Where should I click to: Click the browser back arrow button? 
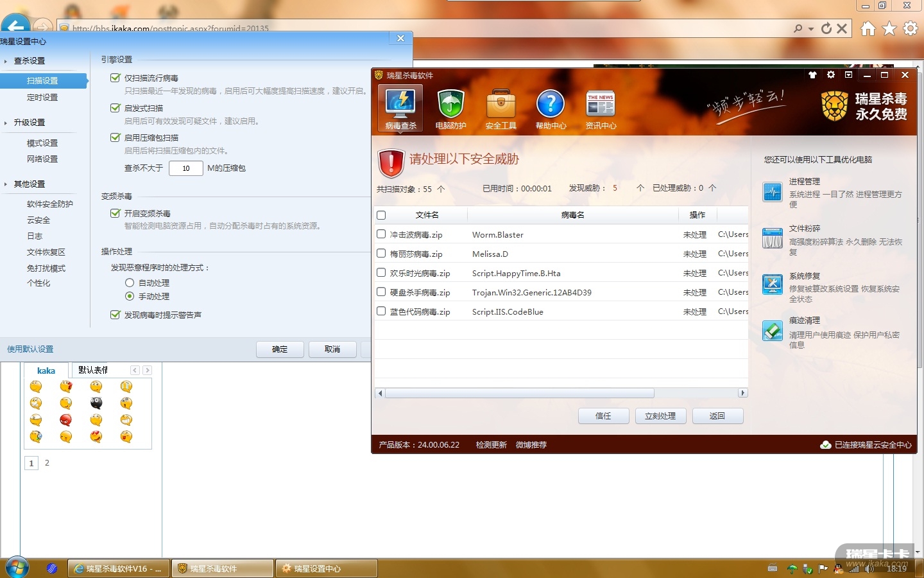point(16,27)
